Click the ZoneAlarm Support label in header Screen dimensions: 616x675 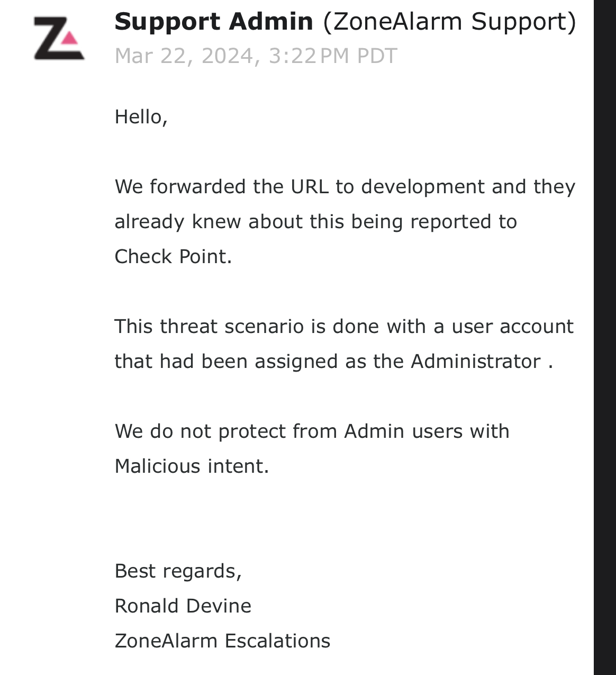click(449, 22)
